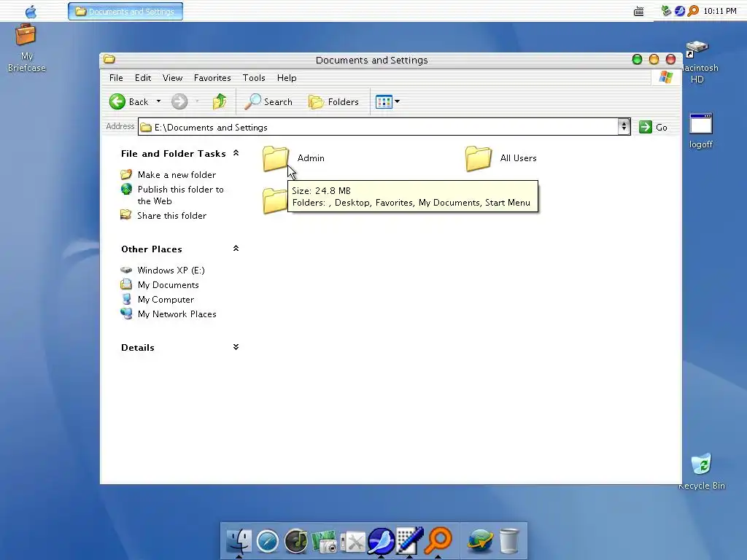
Task: Click the orange magnifier icon in dock
Action: 438,540
